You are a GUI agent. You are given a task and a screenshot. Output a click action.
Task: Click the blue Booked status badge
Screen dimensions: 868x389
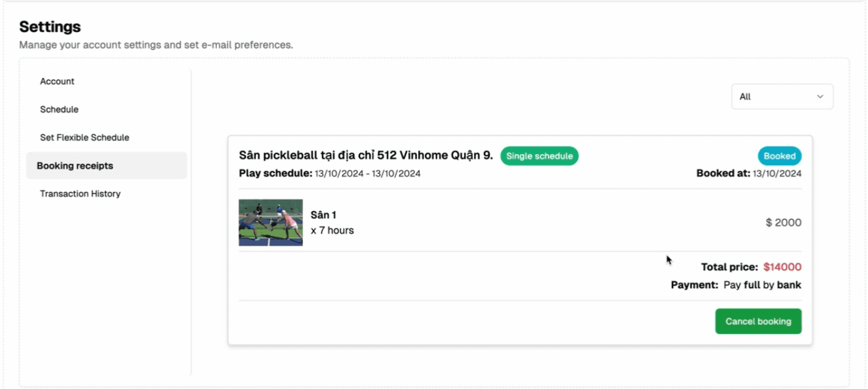[x=779, y=156]
